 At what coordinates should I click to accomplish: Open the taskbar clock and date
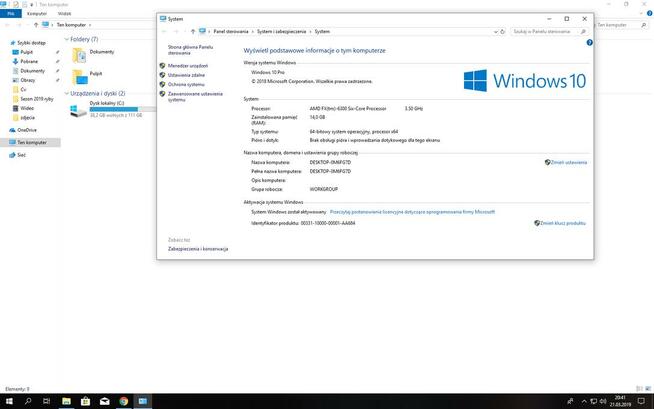[x=620, y=401]
